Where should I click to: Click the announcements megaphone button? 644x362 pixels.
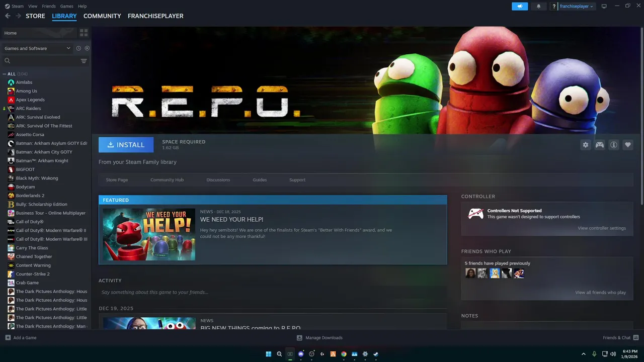[520, 6]
